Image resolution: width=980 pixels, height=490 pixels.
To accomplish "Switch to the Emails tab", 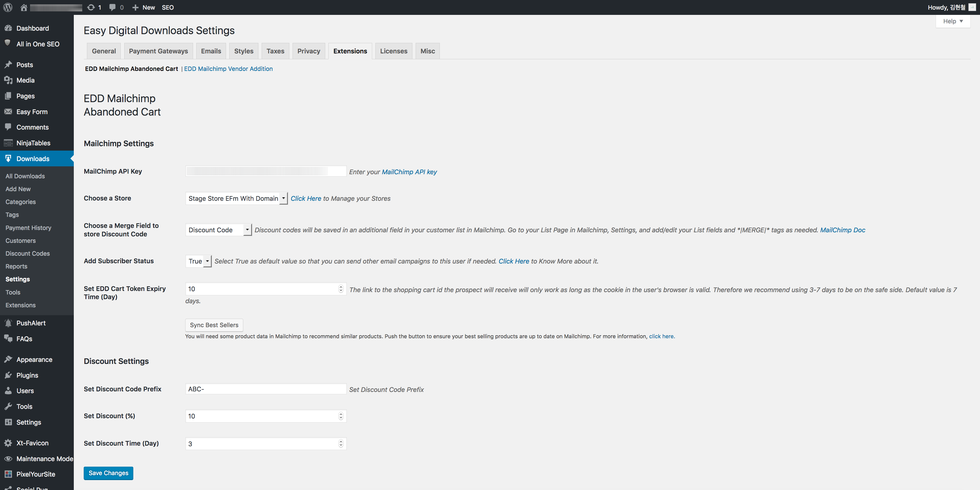I will 211,51.
